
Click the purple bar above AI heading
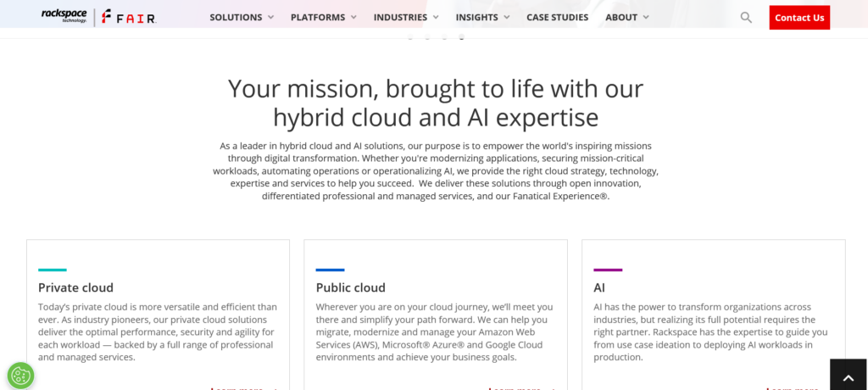[x=608, y=270]
